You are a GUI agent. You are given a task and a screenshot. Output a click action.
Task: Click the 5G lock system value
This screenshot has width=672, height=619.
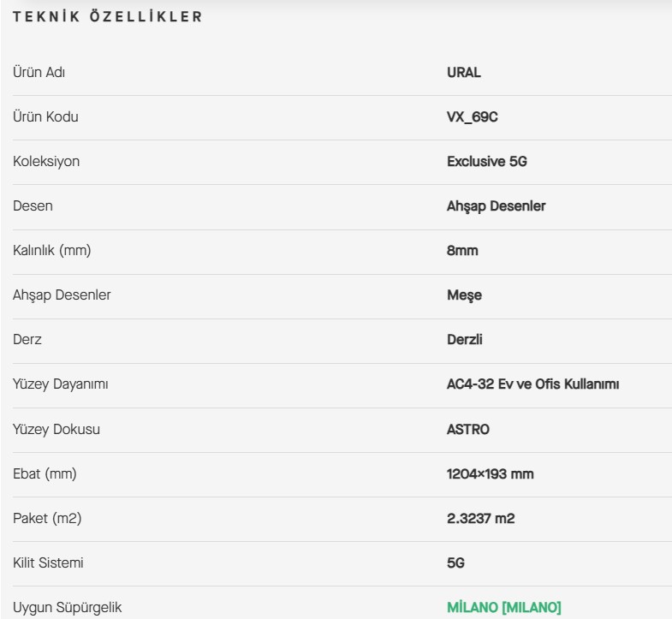[455, 562]
